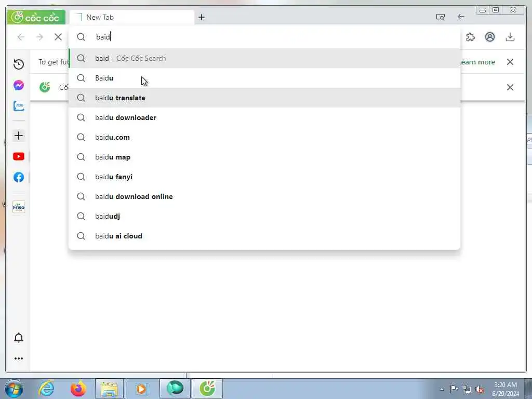Select the New Tab tab
This screenshot has width=532, height=399.
click(131, 17)
